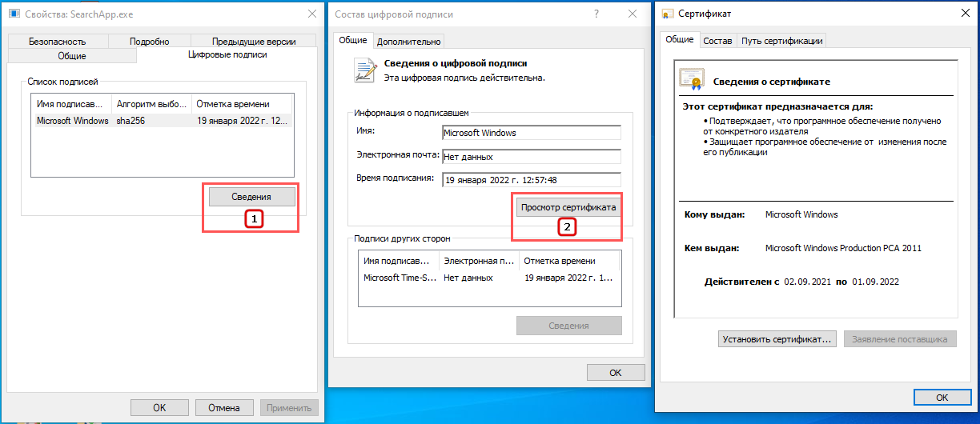980x424 pixels.
Task: Open the Дополнительно tab
Action: (x=408, y=42)
